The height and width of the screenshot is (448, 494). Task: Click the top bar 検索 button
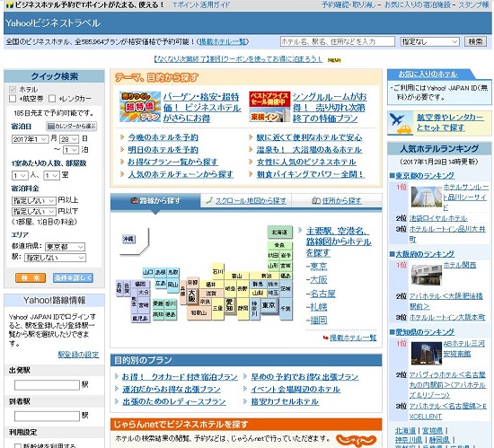pos(475,41)
